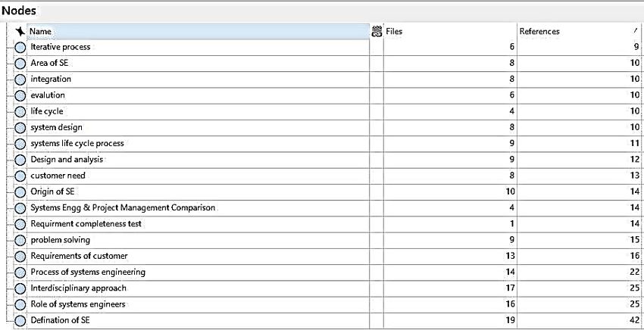Click References value 42 for Defination of SE
The width and height of the screenshot is (644, 330).
[x=635, y=320]
